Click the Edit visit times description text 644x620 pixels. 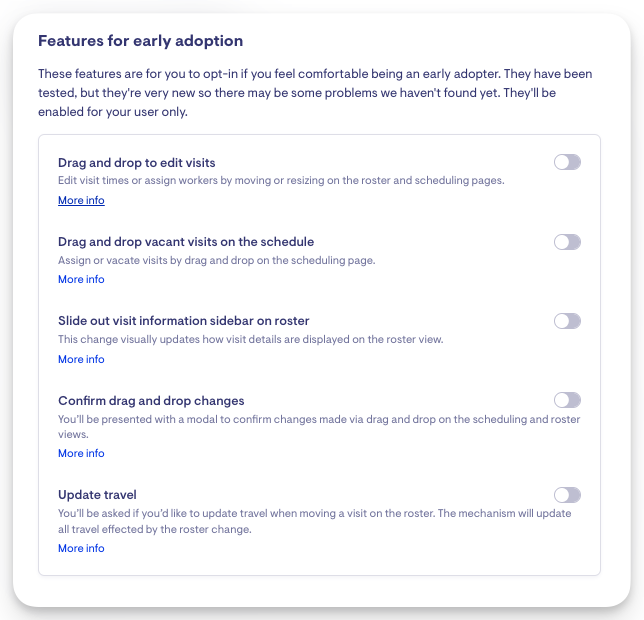pos(281,180)
